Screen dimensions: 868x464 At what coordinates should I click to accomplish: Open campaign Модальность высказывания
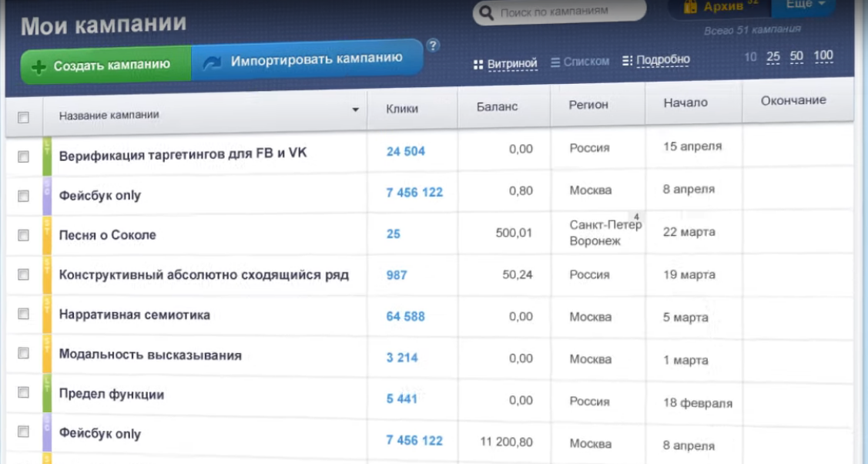pos(150,355)
